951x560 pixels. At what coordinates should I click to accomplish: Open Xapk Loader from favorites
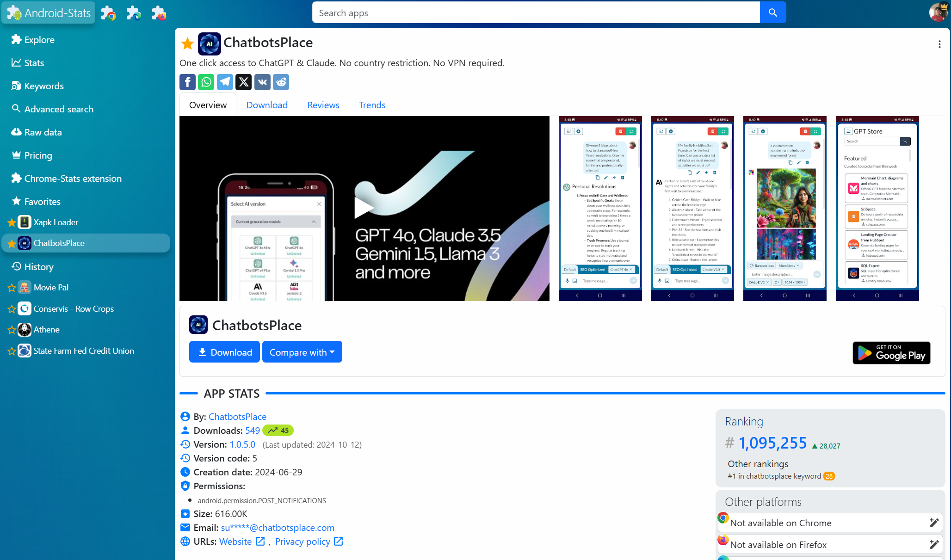click(x=56, y=222)
